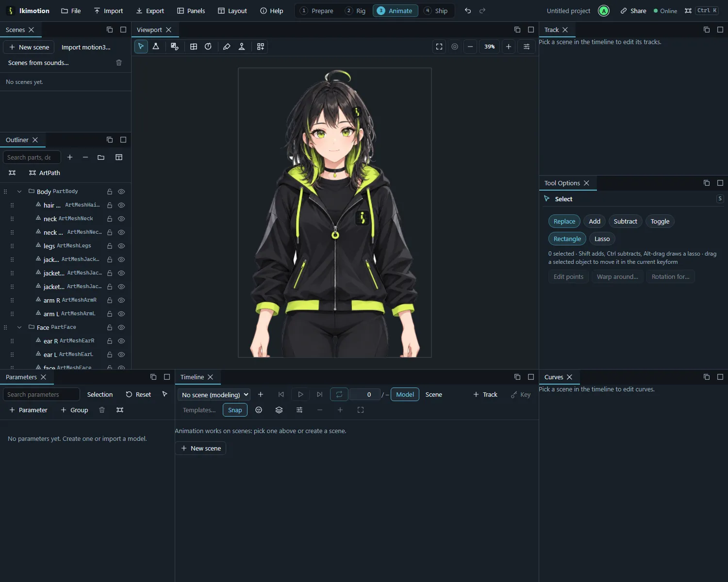
Task: Click the Share button
Action: point(633,11)
